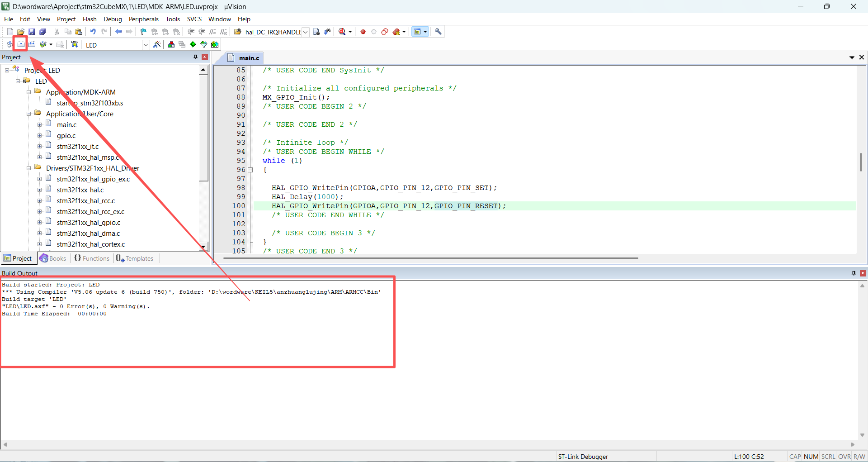This screenshot has width=868, height=462.
Task: Click the Save file icon
Action: (32, 32)
